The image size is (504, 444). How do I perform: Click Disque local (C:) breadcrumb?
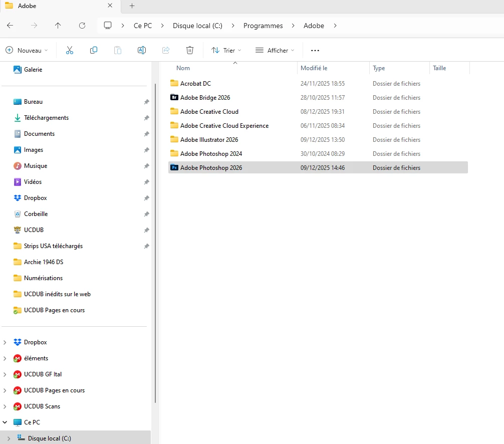tap(197, 26)
